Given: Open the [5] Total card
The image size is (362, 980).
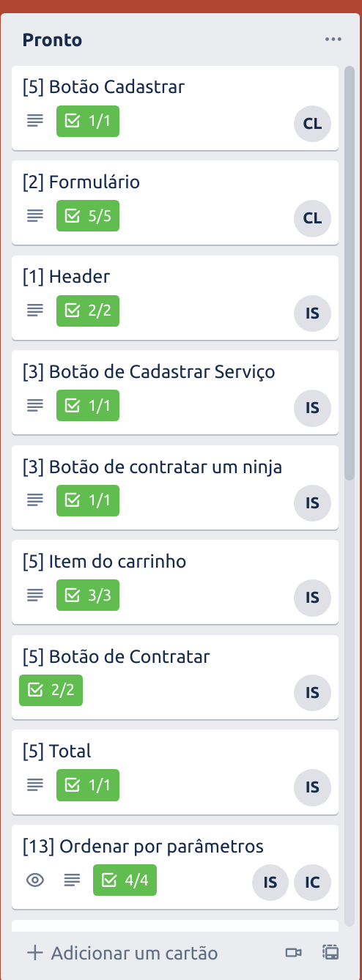Looking at the screenshot, I should [x=175, y=772].
